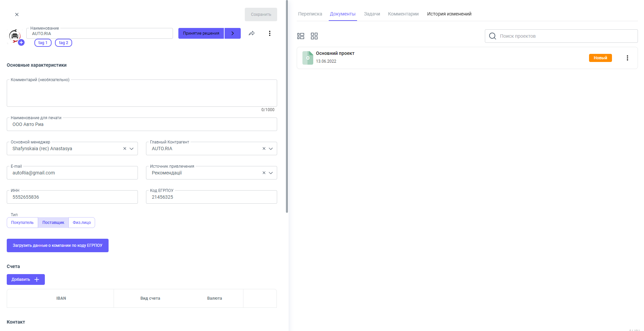Image resolution: width=644 pixels, height=331 pixels.
Task: Select Покупатель contractor type
Action: [22, 223]
